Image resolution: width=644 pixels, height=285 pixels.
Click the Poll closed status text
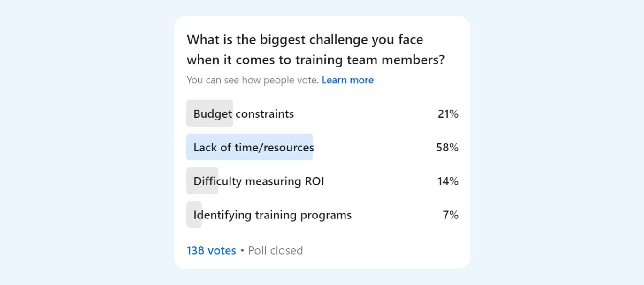[275, 250]
